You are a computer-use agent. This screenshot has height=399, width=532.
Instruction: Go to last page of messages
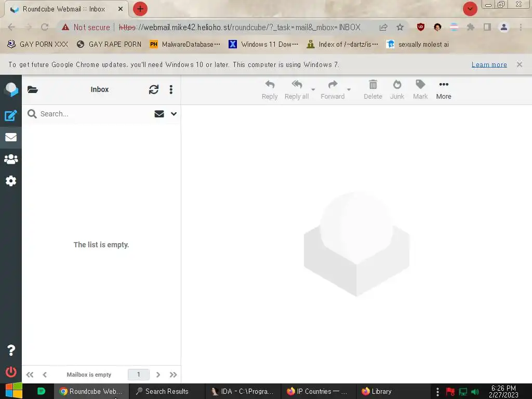tap(174, 375)
